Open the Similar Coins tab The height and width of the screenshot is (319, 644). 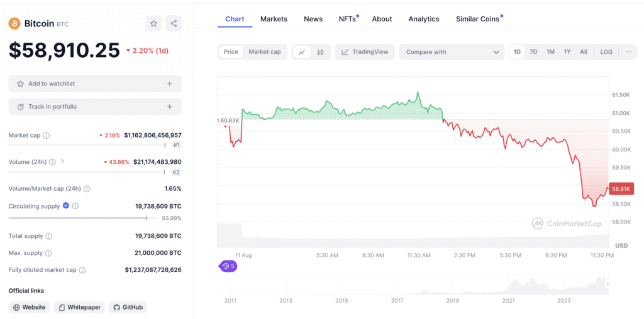(478, 19)
